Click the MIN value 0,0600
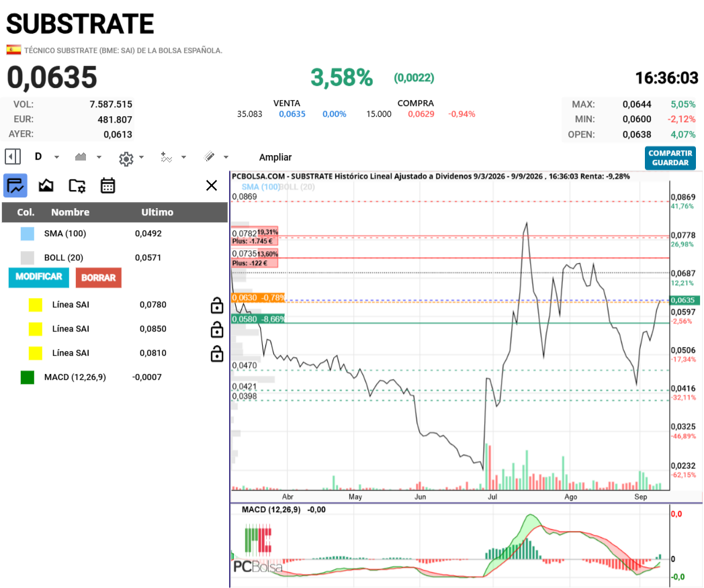704x588 pixels. 637,119
